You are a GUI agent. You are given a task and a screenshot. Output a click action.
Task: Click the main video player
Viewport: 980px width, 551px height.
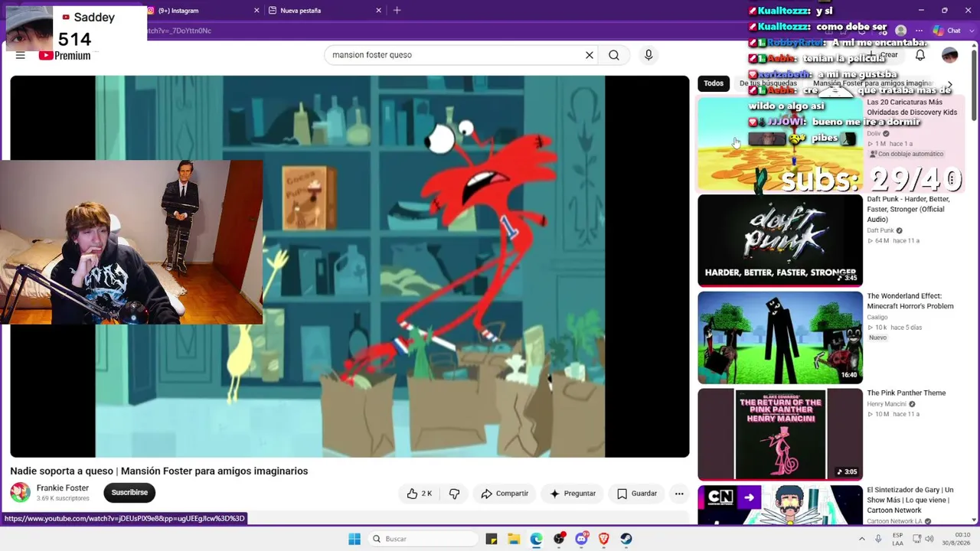[350, 266]
